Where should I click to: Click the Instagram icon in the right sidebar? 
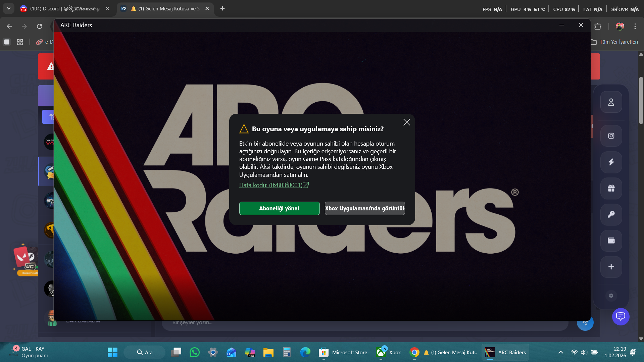coord(611,136)
